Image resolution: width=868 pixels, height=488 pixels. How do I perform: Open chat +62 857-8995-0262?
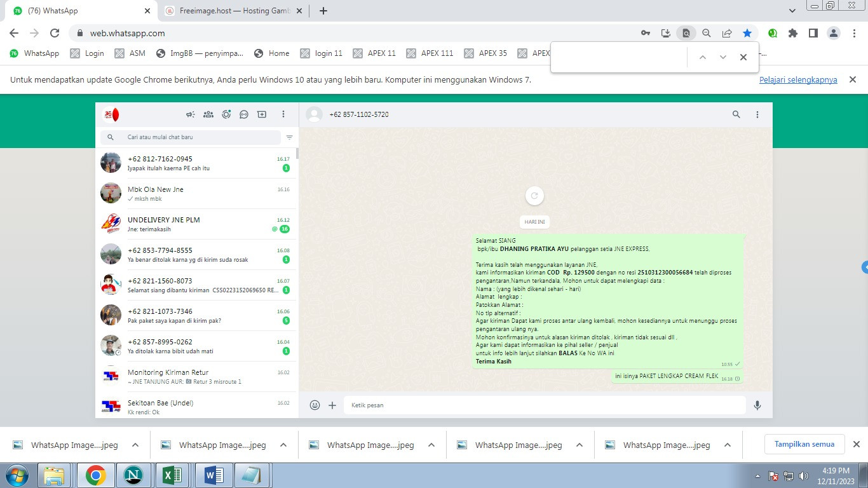196,346
